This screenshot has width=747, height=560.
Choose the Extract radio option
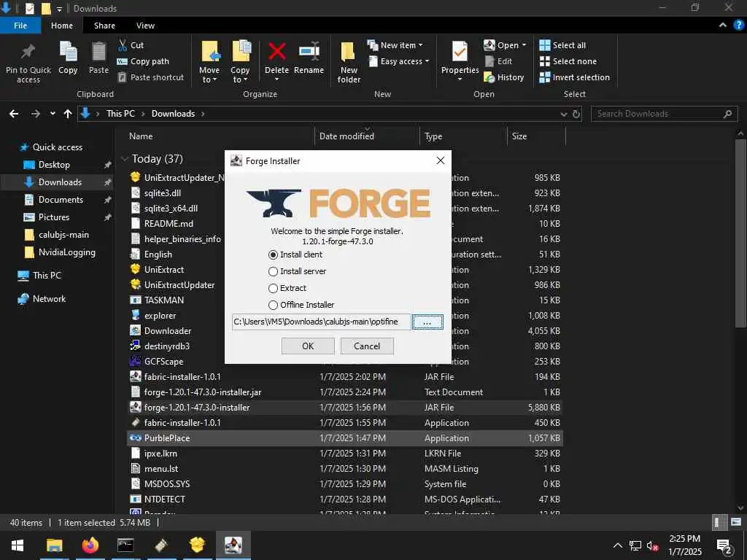tap(273, 288)
